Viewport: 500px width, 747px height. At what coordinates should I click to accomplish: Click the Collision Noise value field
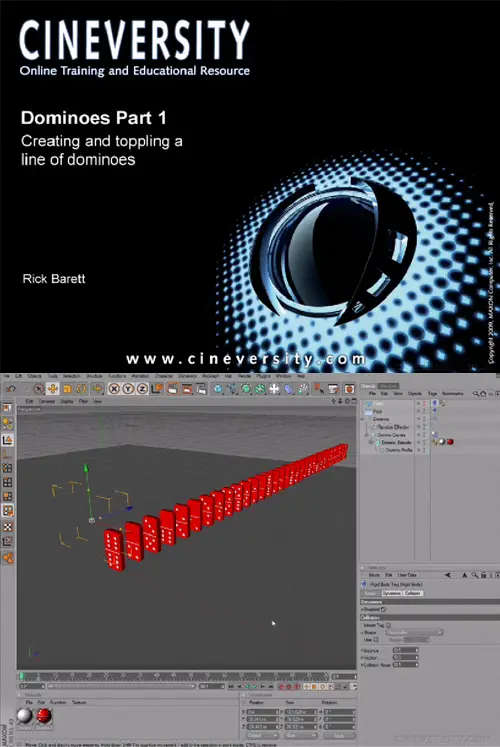[405, 664]
